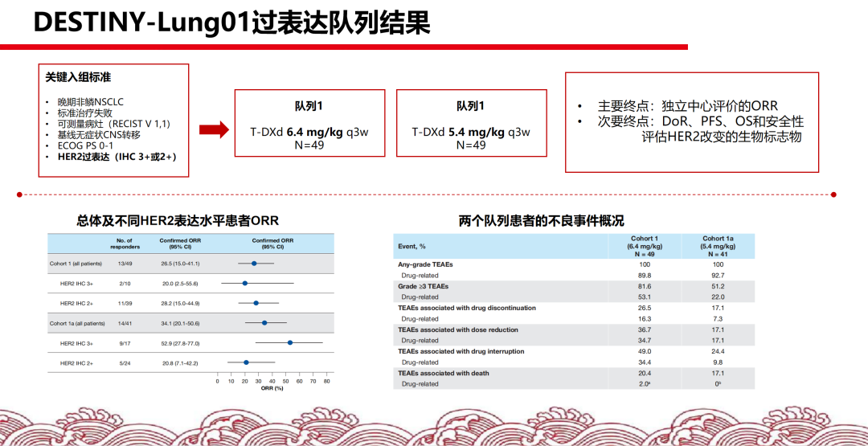Select the row label Cohort 1 (all patients)
This screenshot has height=446, width=868.
(x=76, y=264)
